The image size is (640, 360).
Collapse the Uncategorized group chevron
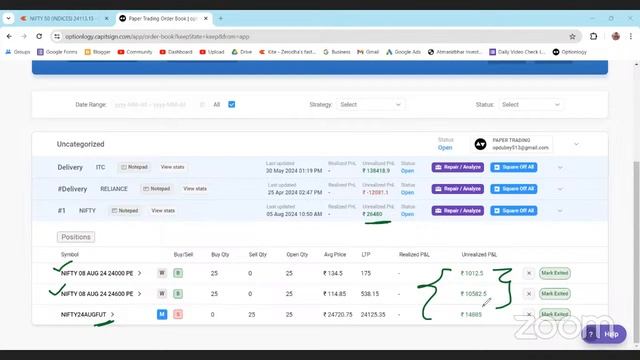point(576,144)
